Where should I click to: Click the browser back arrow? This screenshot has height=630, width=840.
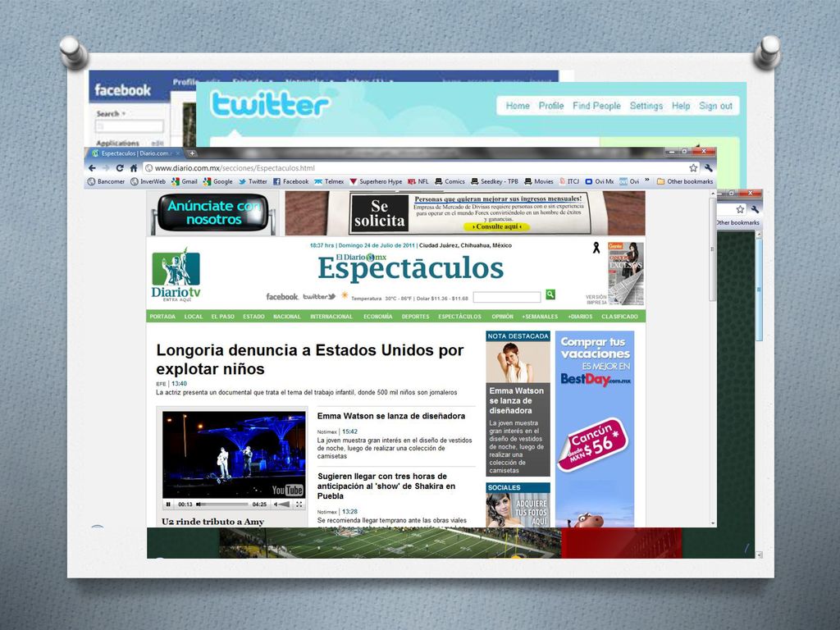tap(93, 167)
